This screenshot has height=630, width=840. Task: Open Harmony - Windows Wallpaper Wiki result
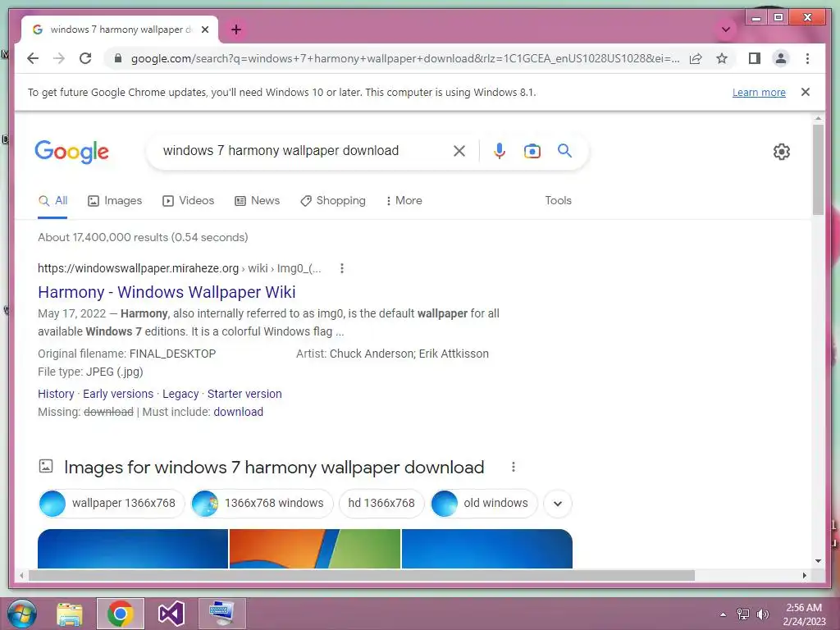coord(167,292)
